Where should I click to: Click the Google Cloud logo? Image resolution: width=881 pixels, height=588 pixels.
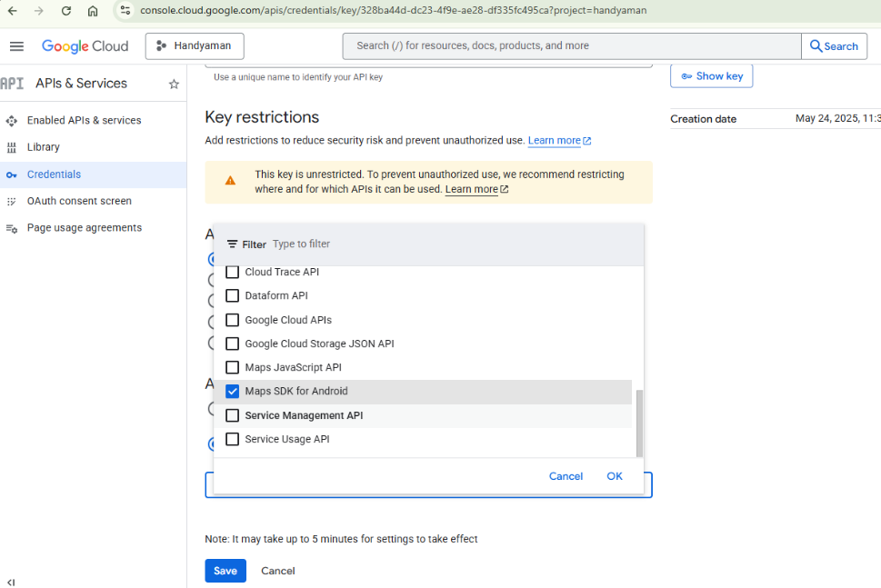(x=85, y=46)
